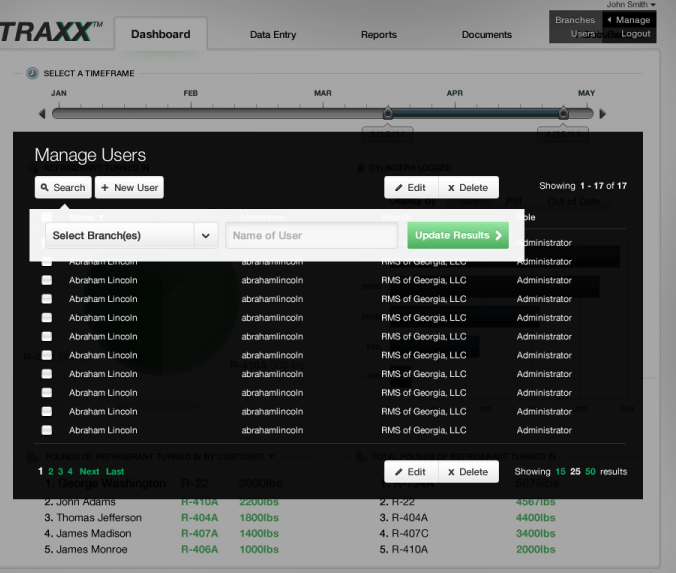Image resolution: width=676 pixels, height=573 pixels.
Task: Click the top Delete button with x icon
Action: [x=469, y=187]
